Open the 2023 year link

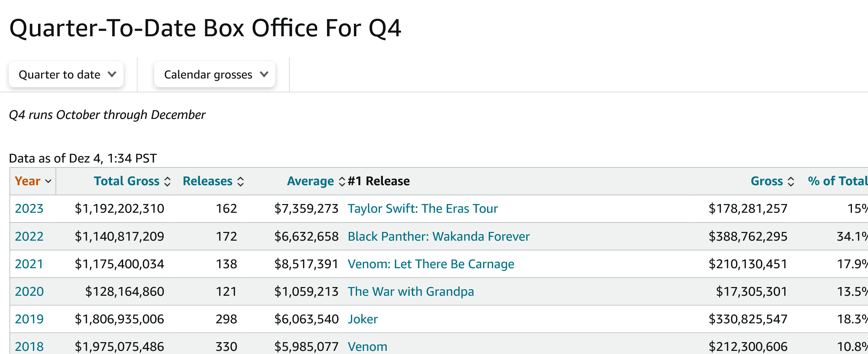click(29, 209)
